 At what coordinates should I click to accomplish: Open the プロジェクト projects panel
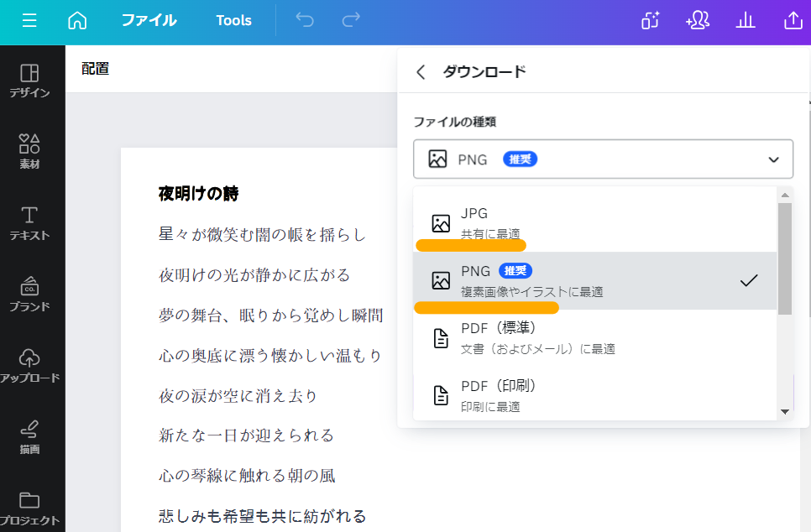(29, 509)
